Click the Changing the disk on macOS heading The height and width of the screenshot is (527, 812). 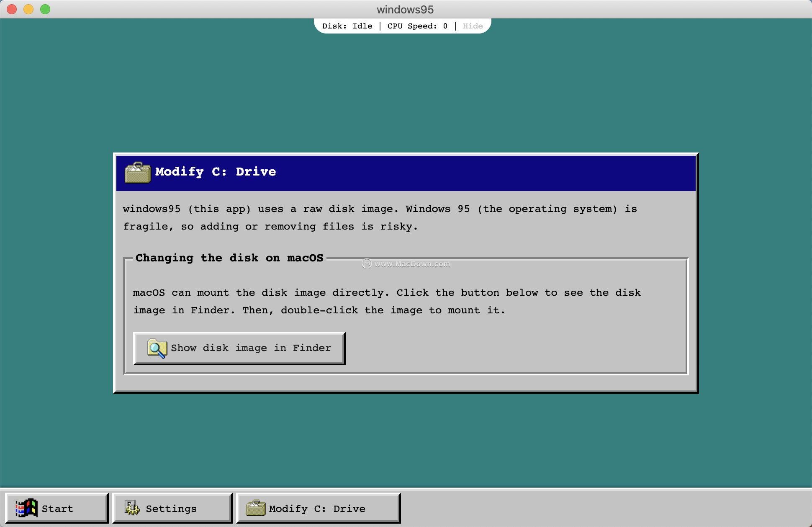tap(229, 258)
